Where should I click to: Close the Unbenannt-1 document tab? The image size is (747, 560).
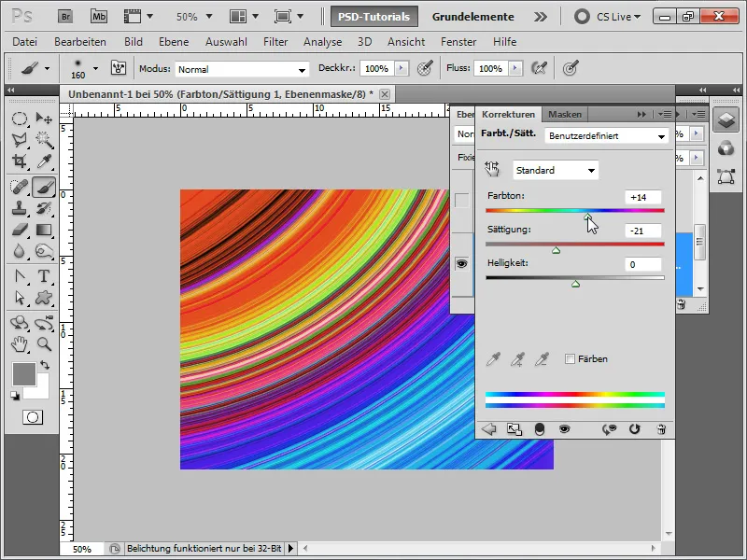[x=385, y=94]
